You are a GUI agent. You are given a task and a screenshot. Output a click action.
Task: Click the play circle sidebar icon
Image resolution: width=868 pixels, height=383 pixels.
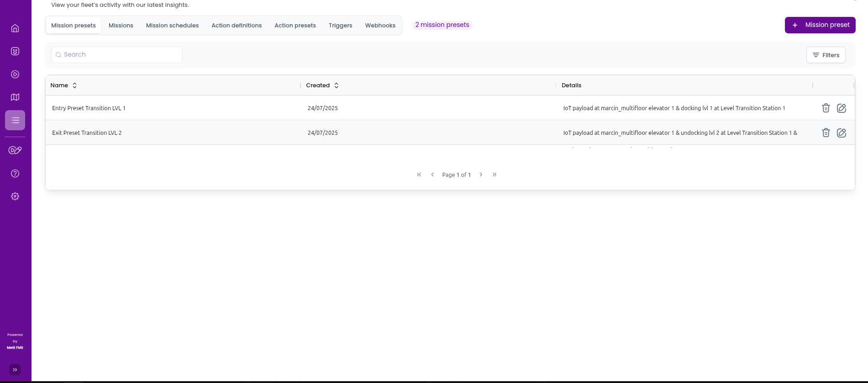tap(15, 74)
